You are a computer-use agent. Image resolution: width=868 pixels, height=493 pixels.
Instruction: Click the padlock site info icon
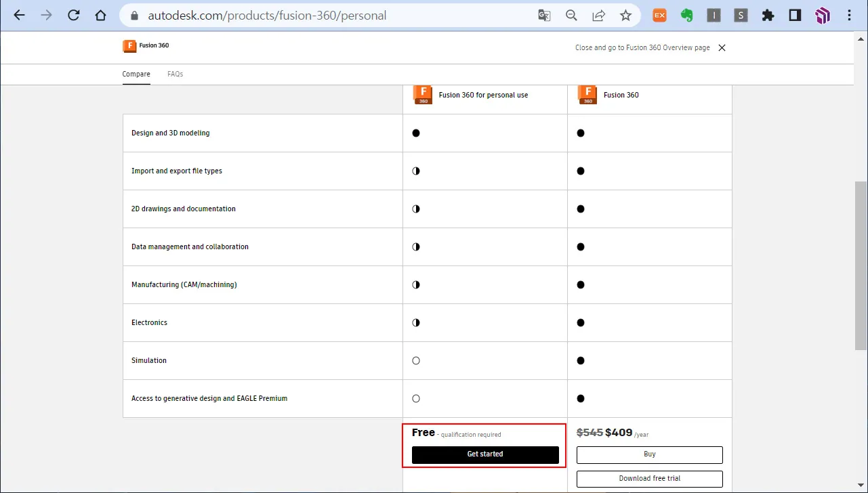click(x=133, y=15)
